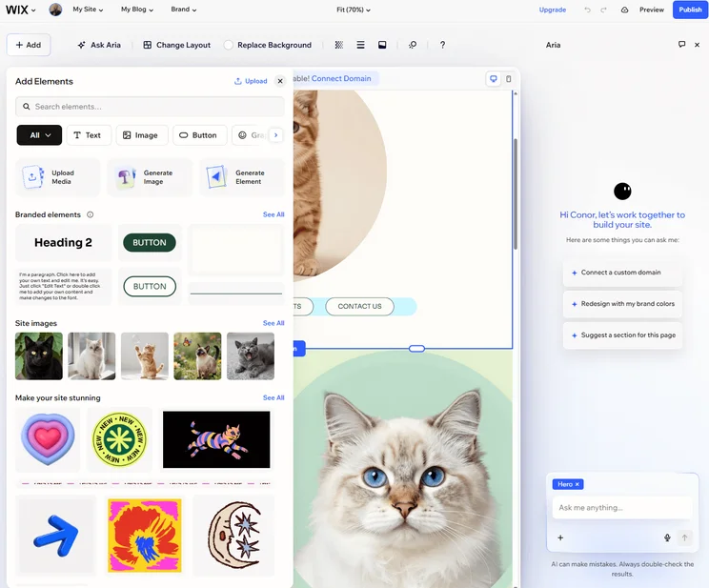This screenshot has width=709, height=588.
Task: Close the Aria panel
Action: pyautogui.click(x=697, y=45)
